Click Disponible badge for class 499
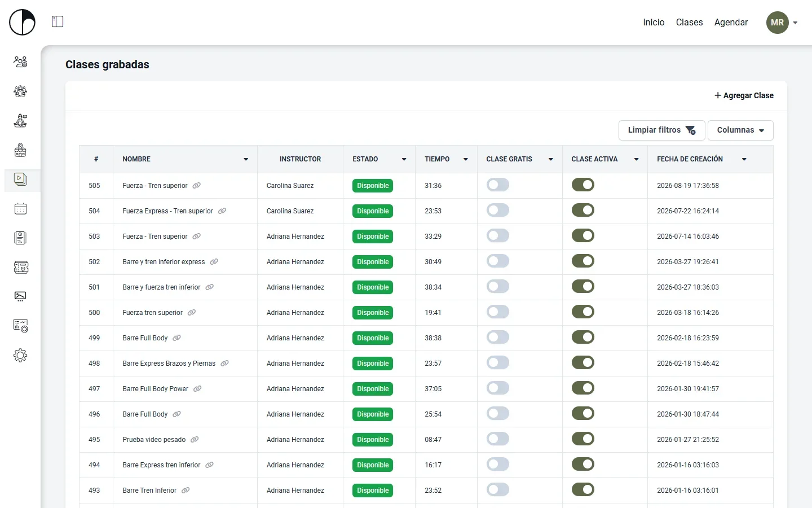Viewport: 812px width, 508px height. tap(373, 338)
